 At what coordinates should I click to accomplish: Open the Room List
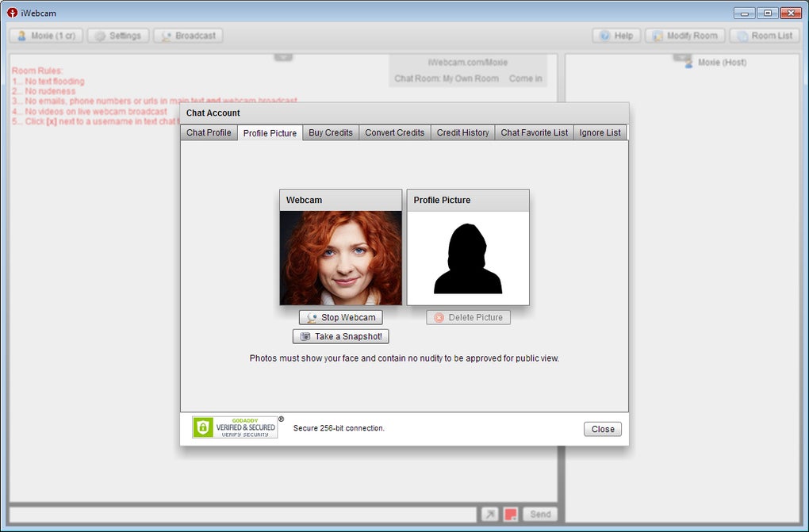[765, 36]
